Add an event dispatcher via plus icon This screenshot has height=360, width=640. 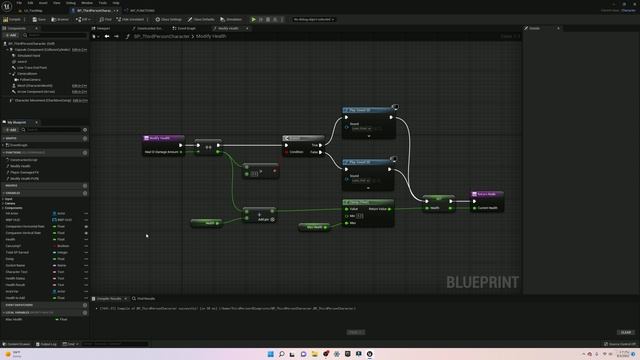pyautogui.click(x=85, y=305)
